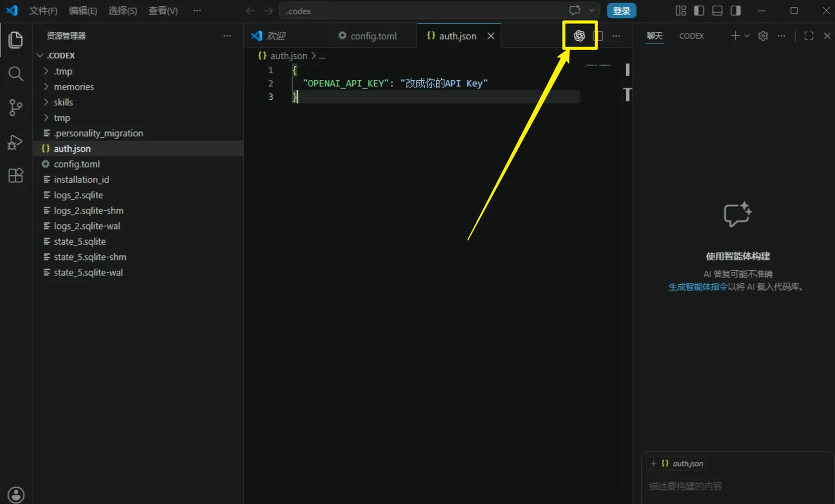This screenshot has height=504, width=835.
Task: Open the installation_id file
Action: [138, 179]
